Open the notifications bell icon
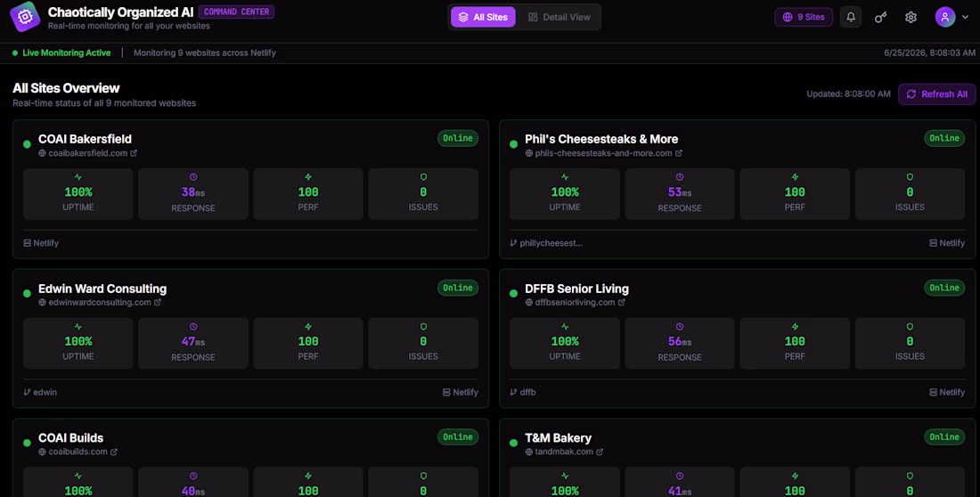The width and height of the screenshot is (980, 497). pyautogui.click(x=851, y=17)
